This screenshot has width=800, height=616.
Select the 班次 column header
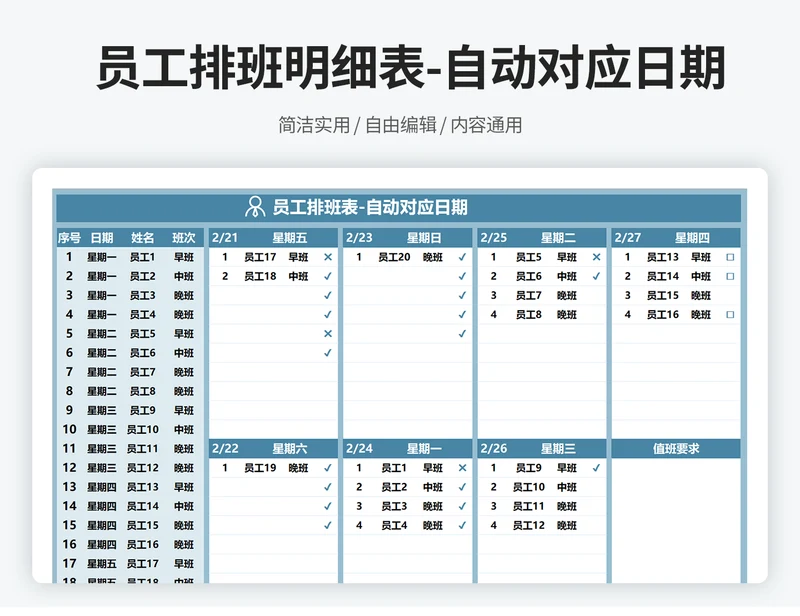(x=184, y=238)
